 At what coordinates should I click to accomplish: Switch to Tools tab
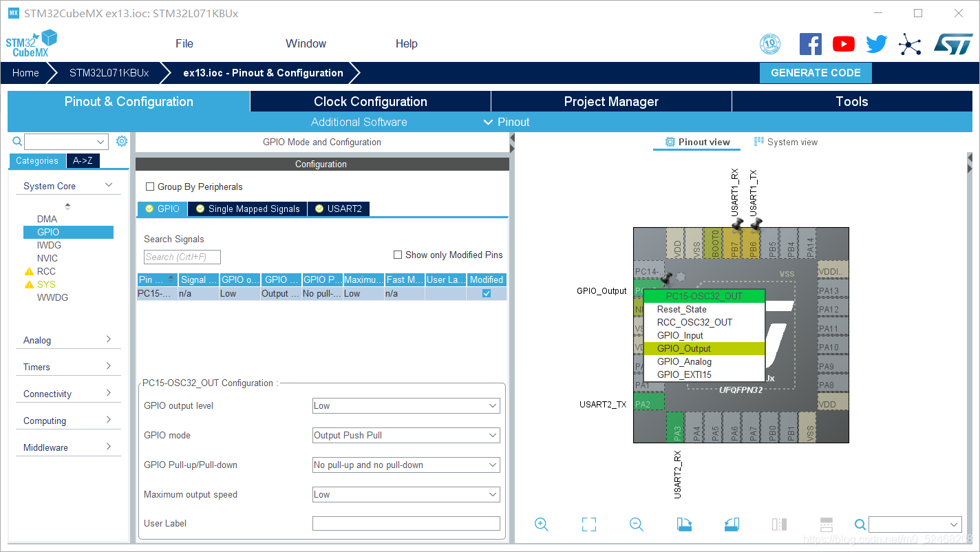point(852,101)
